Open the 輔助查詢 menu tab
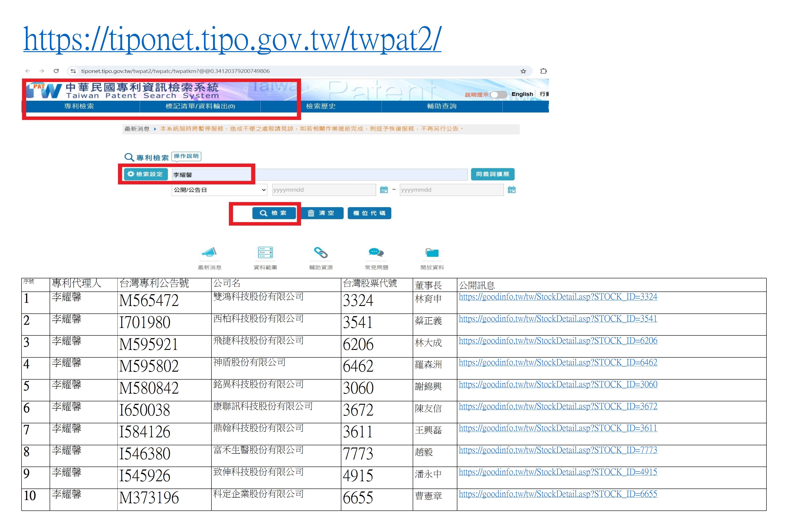The height and width of the screenshot is (532, 788). [x=442, y=106]
